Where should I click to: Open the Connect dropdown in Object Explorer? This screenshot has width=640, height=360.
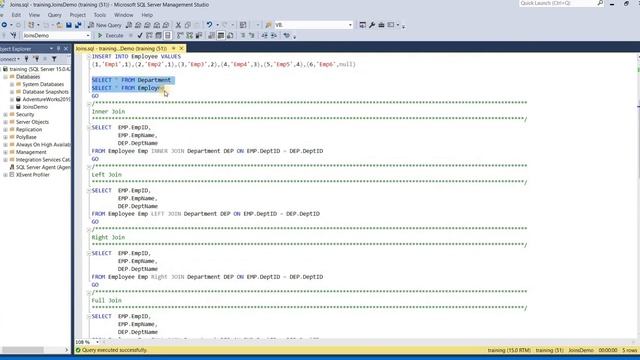[x=10, y=59]
